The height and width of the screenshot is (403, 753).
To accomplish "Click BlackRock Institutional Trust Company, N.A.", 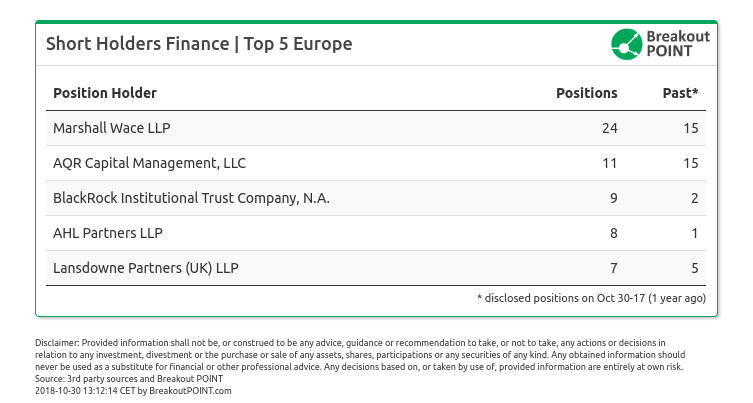I will [191, 198].
